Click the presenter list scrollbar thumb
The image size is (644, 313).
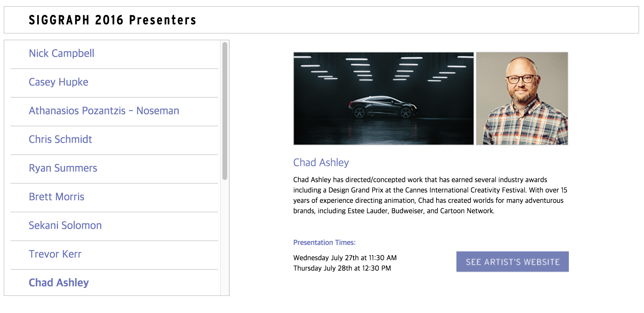pyautogui.click(x=225, y=111)
